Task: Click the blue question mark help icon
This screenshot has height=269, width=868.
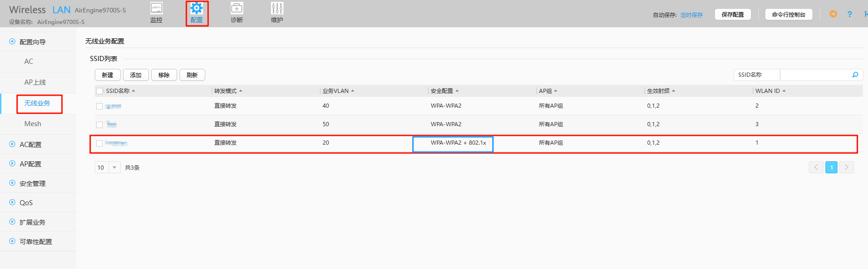Action: [850, 14]
